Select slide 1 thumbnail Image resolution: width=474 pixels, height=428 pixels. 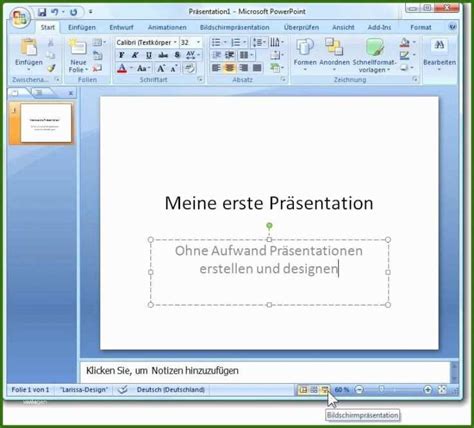[46, 123]
